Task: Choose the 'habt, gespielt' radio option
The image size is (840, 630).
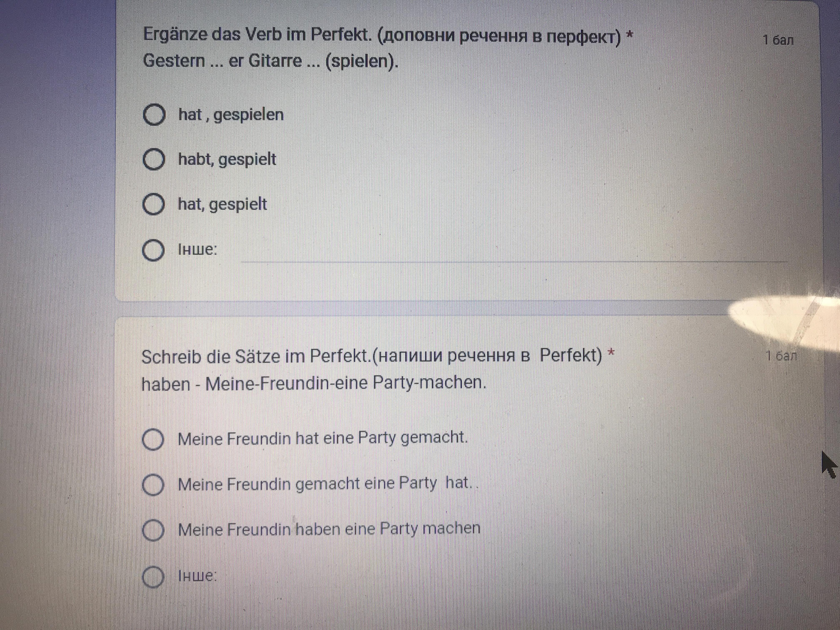Action: 154,159
